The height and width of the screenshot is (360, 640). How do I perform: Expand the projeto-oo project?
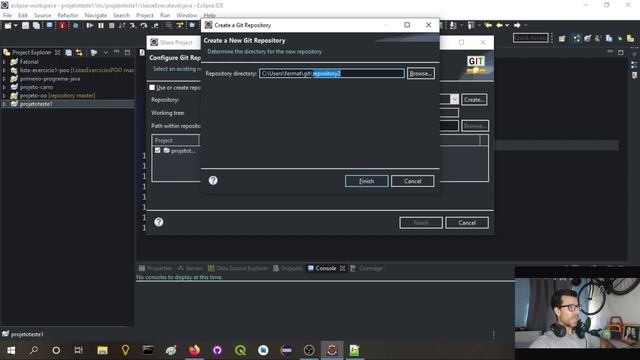pyautogui.click(x=4, y=96)
